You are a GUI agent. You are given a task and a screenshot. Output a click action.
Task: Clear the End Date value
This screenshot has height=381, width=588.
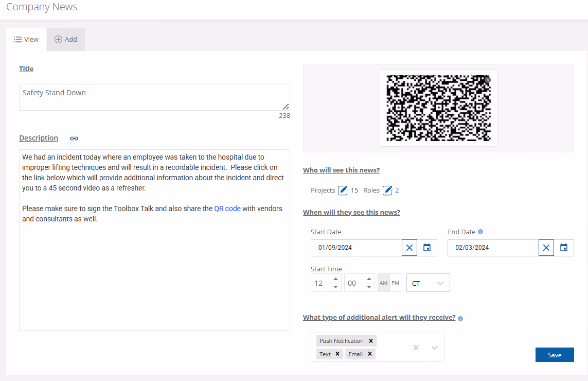(546, 248)
